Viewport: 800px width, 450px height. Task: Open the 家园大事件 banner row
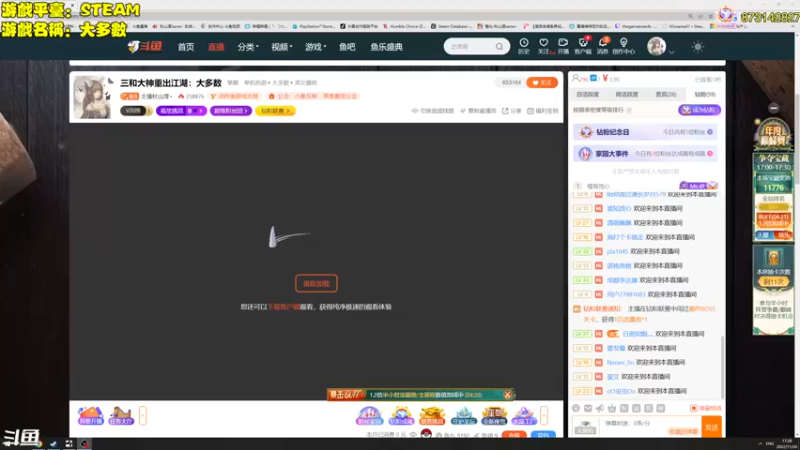click(x=645, y=154)
